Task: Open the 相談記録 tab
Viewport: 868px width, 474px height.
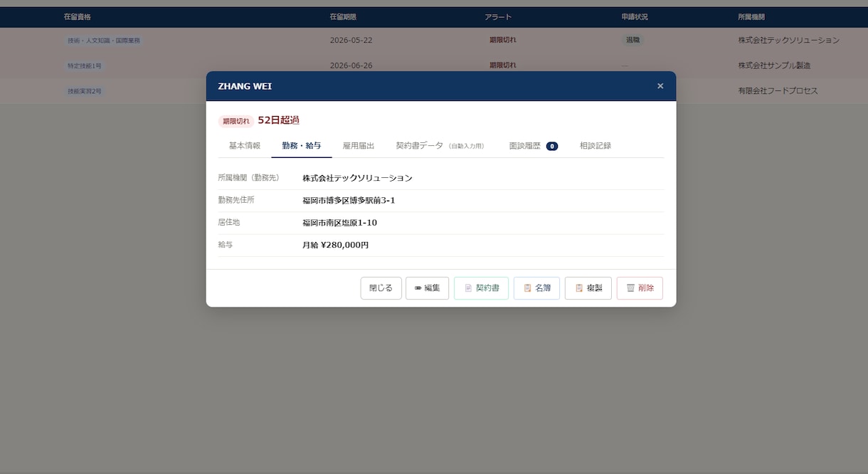Action: pyautogui.click(x=596, y=145)
